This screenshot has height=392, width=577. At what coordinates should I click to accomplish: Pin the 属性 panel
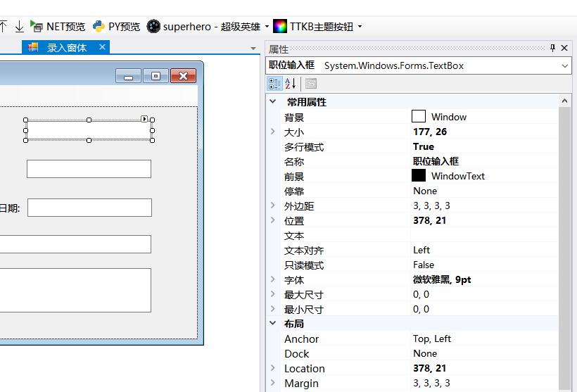pos(552,48)
